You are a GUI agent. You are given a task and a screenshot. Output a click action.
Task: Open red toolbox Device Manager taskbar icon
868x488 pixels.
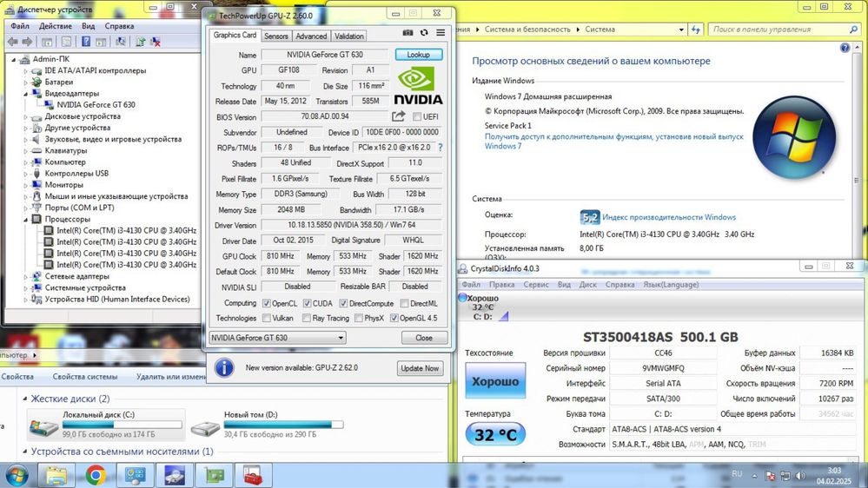[x=253, y=475]
